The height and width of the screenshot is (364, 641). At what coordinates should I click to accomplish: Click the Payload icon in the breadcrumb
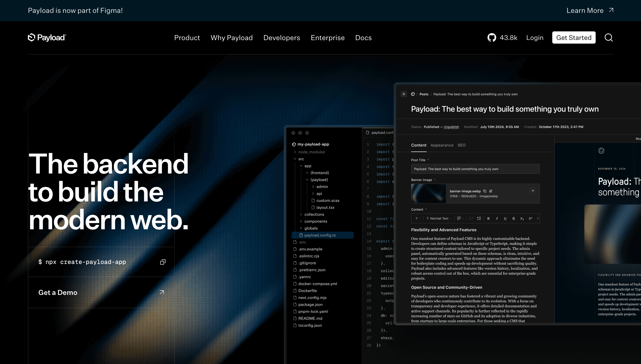tap(413, 94)
